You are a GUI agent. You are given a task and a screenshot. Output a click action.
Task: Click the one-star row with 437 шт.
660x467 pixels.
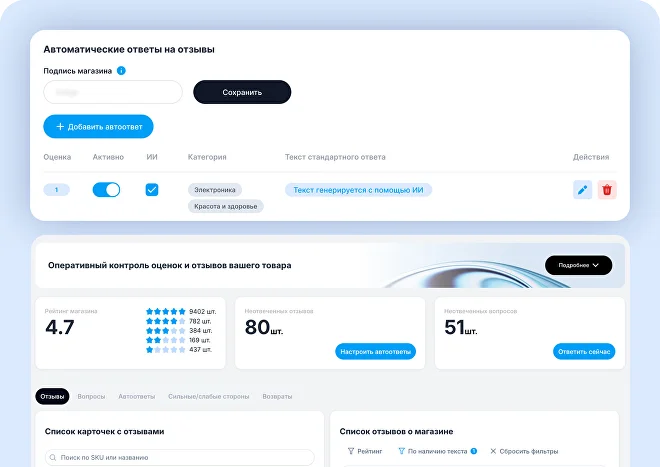[x=178, y=350]
